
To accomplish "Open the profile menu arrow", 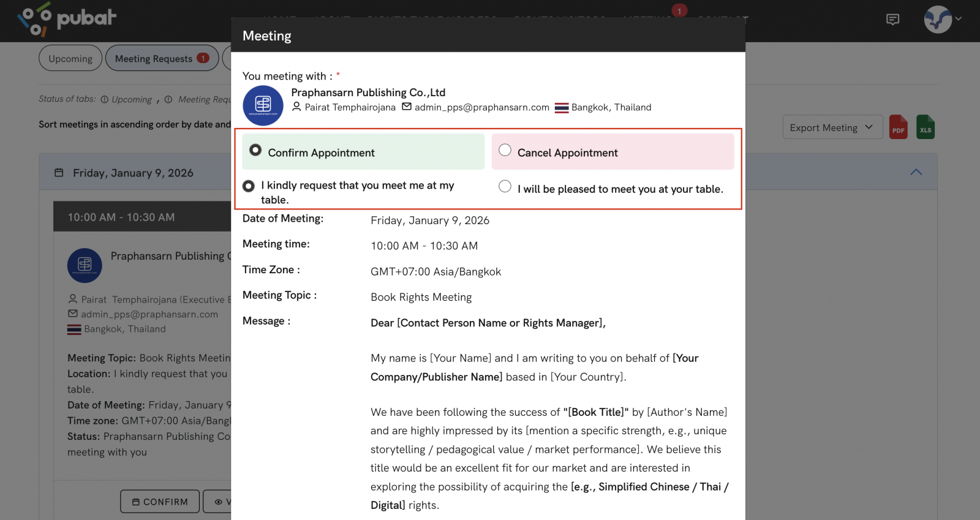I will 959,19.
